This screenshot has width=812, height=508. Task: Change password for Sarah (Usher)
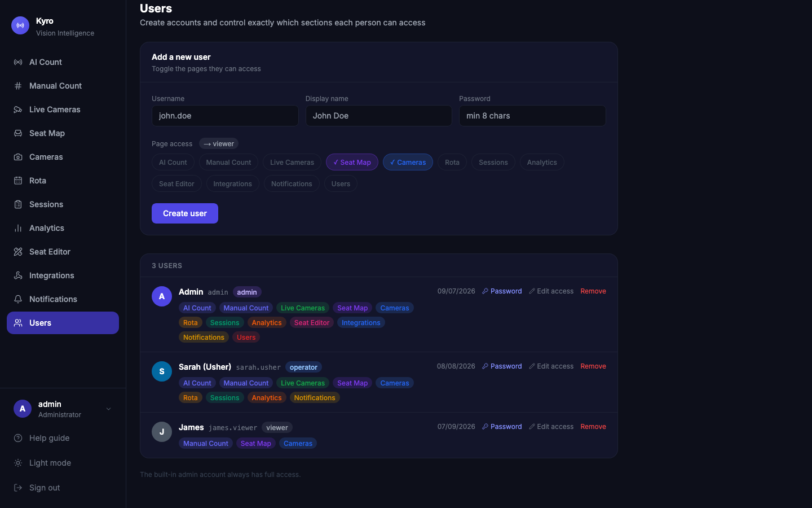click(502, 366)
